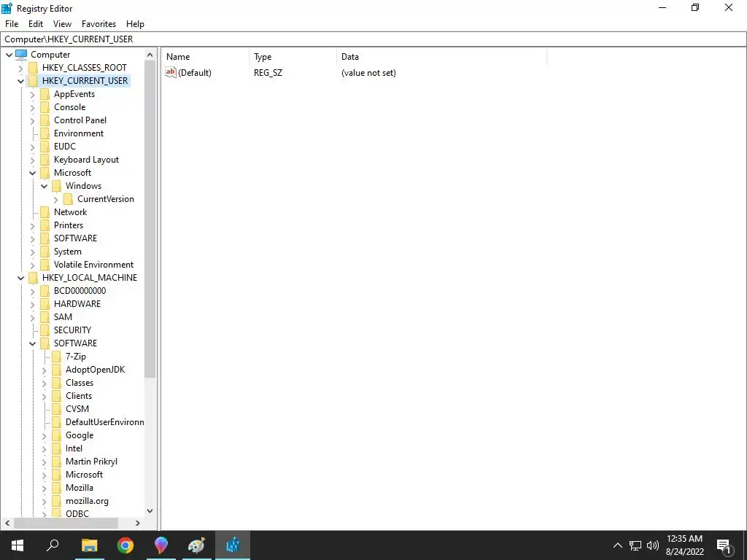This screenshot has height=560, width=747.
Task: Click the HKEY_CLASSES_ROOT folder icon
Action: click(x=34, y=68)
